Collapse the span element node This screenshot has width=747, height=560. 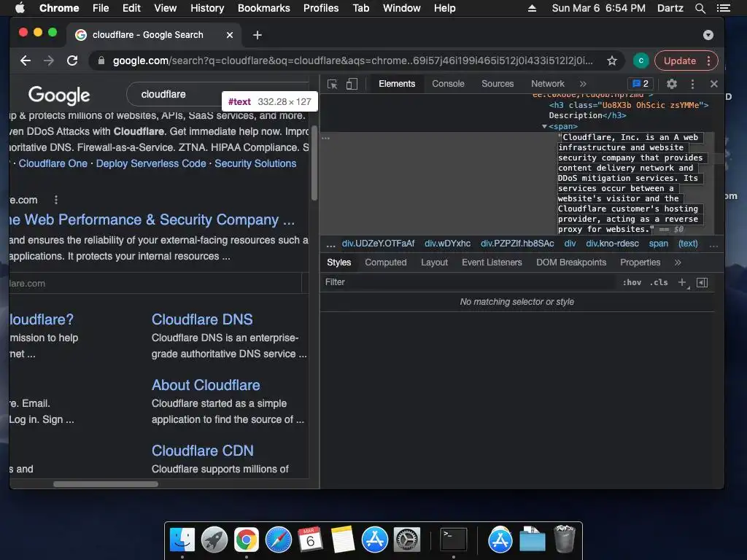pos(544,127)
